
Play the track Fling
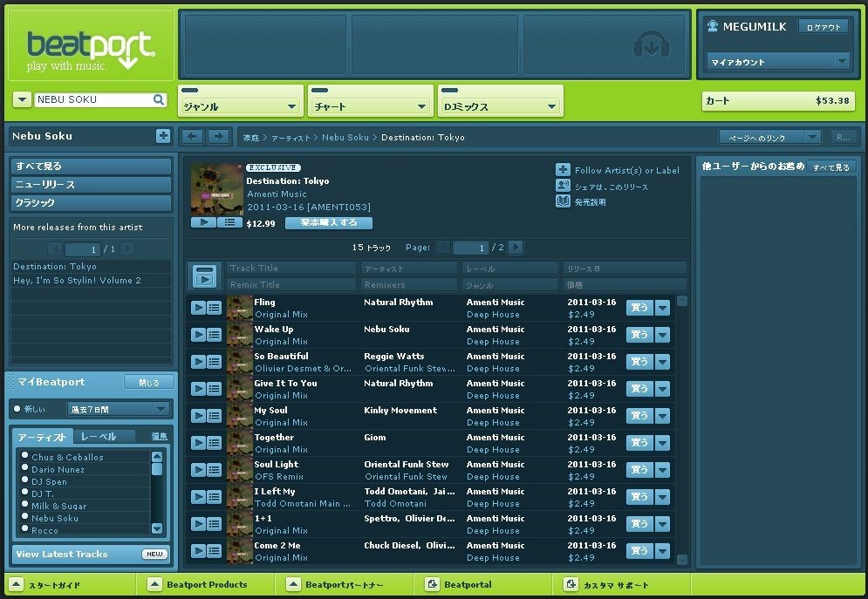[x=198, y=308]
